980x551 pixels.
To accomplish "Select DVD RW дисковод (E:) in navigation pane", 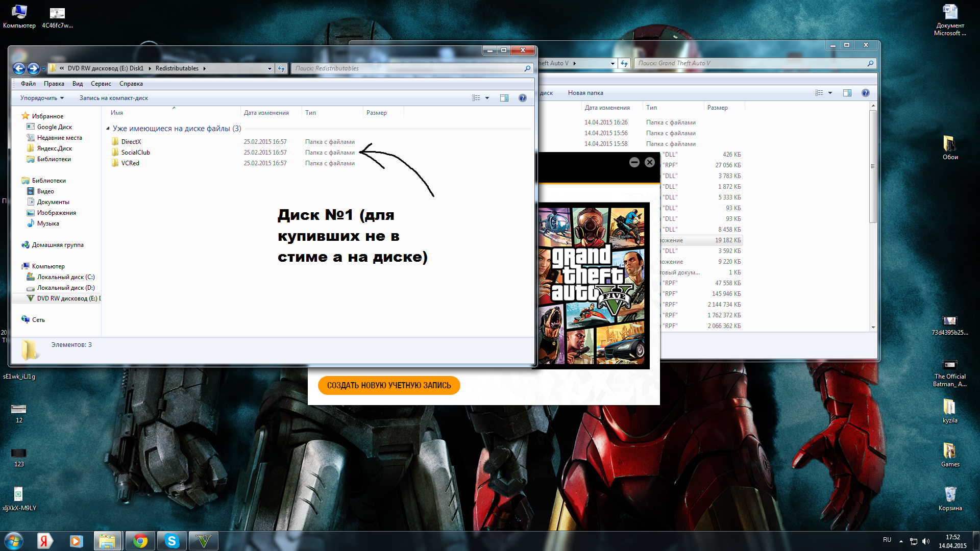I will tap(63, 298).
